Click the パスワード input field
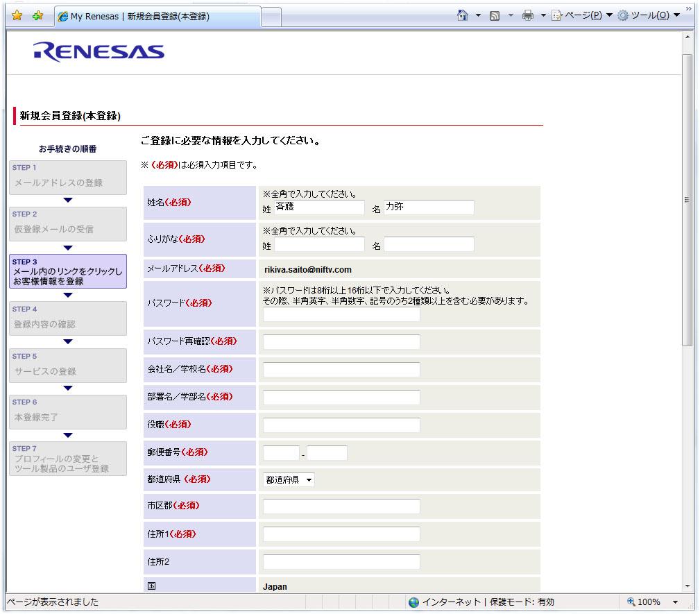 (341, 315)
